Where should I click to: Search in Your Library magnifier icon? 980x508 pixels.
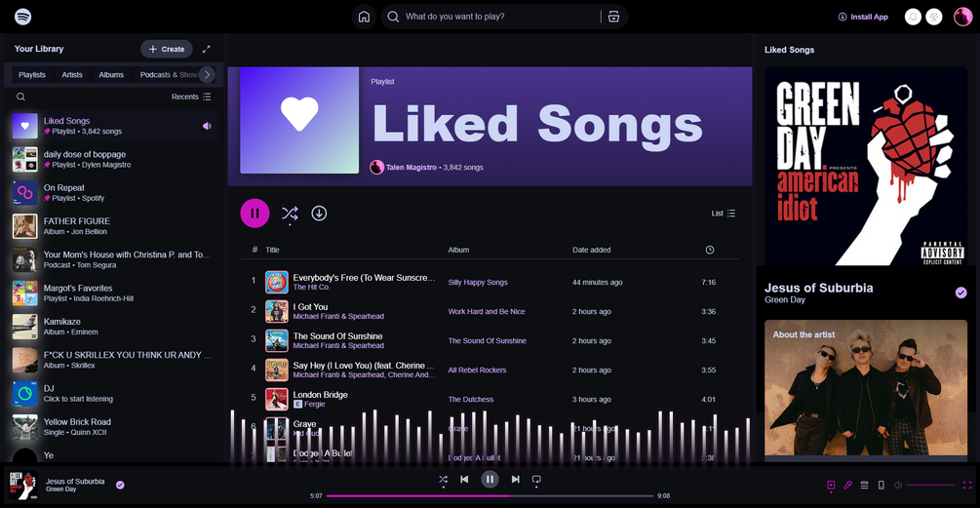[x=20, y=97]
